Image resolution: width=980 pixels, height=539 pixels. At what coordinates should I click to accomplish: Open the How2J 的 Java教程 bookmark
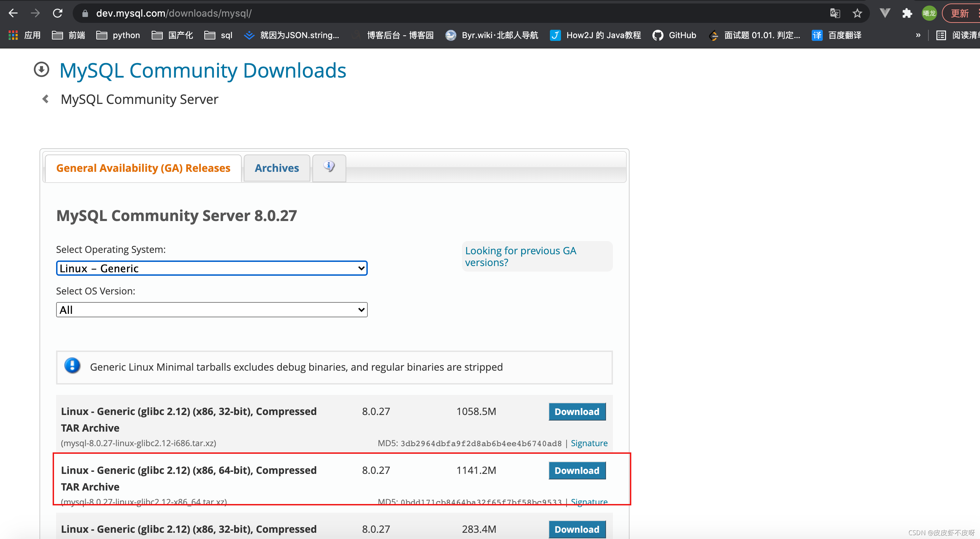coord(595,35)
